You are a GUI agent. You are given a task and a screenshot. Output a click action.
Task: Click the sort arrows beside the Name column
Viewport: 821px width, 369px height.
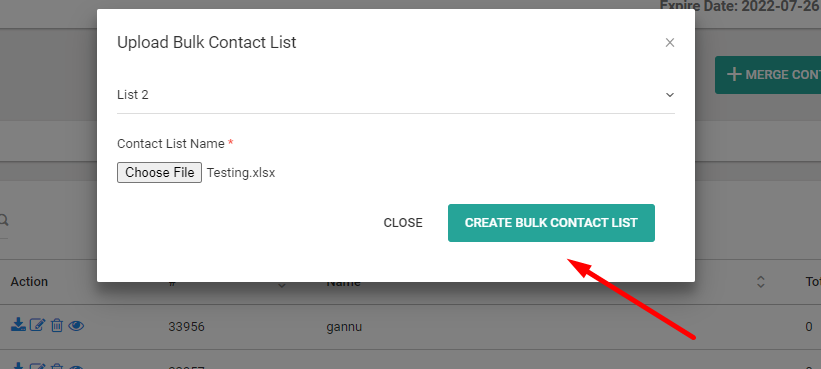tap(761, 282)
